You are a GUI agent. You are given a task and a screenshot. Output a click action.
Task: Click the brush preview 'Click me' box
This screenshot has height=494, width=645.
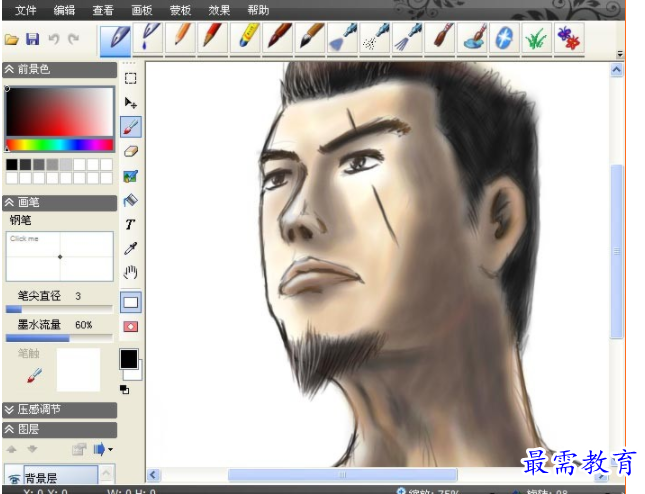pyautogui.click(x=59, y=256)
